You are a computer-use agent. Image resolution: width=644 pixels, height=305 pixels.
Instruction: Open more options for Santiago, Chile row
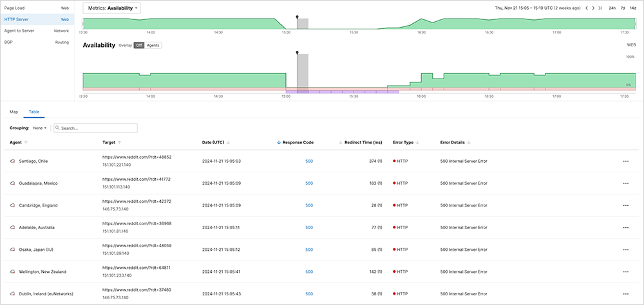pos(625,161)
